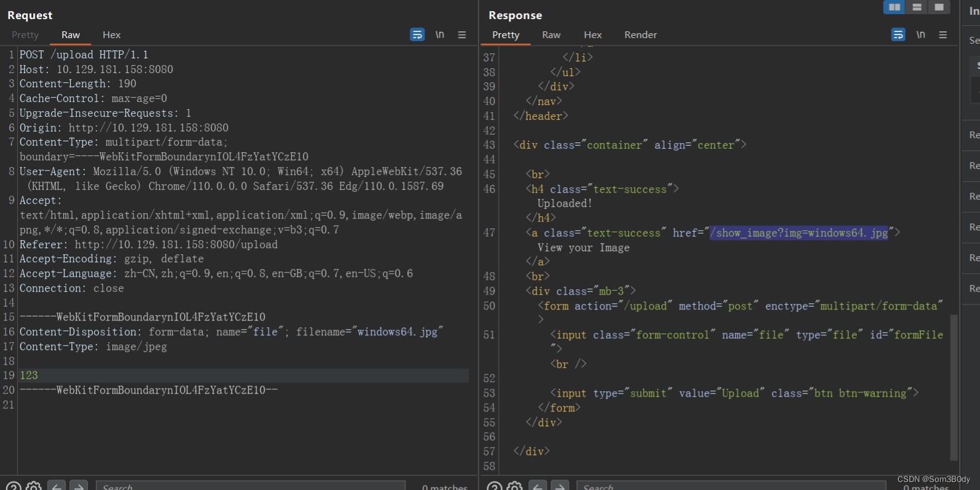Open search settings gear below Response panel

tap(515, 486)
